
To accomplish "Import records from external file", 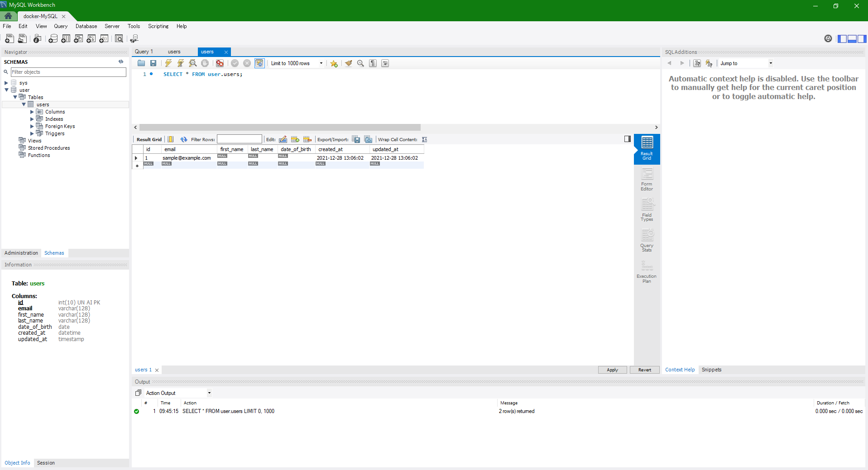I will pyautogui.click(x=368, y=139).
